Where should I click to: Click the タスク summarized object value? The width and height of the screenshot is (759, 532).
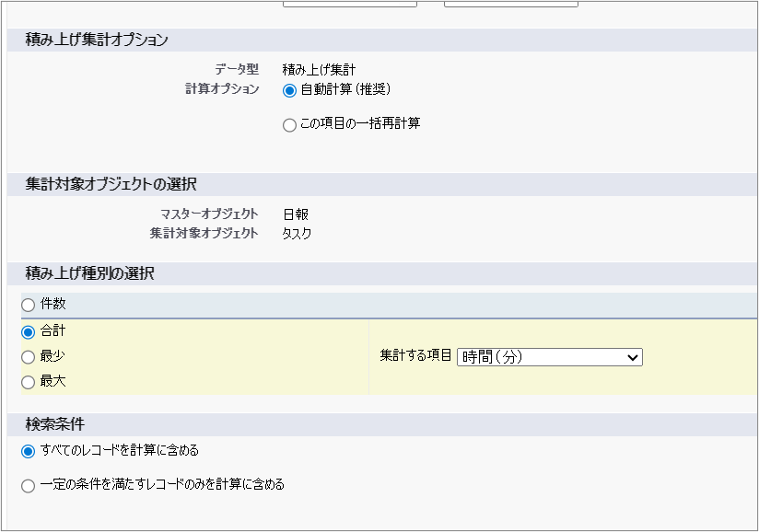click(x=297, y=233)
